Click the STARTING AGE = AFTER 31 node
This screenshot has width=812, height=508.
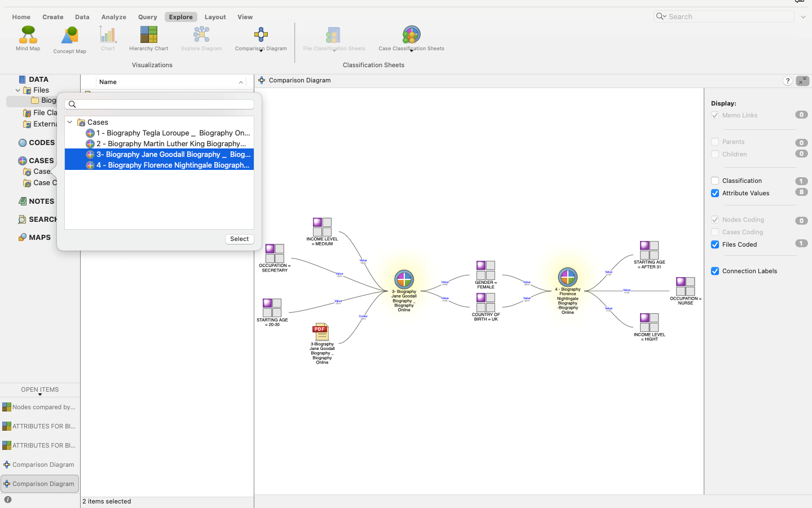pos(649,255)
